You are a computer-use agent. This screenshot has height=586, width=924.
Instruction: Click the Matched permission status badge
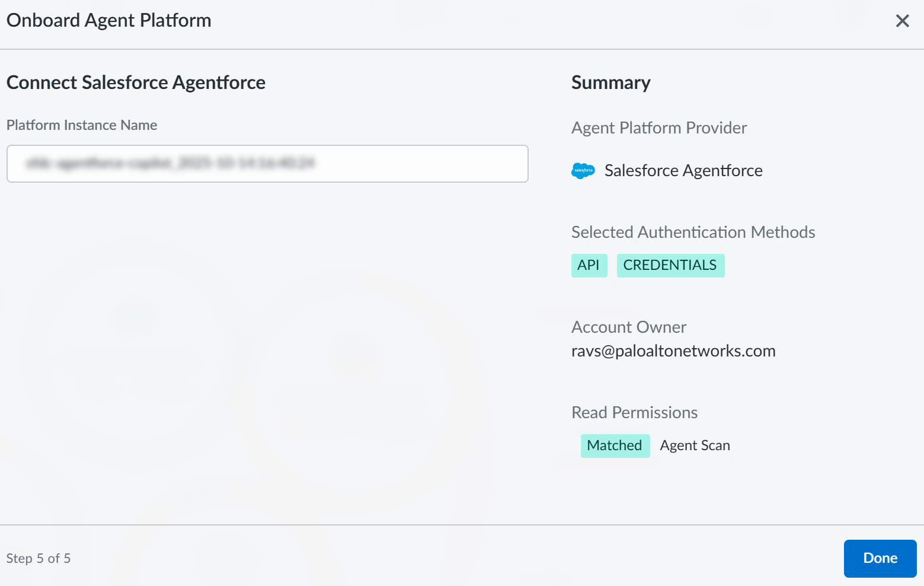[615, 445]
